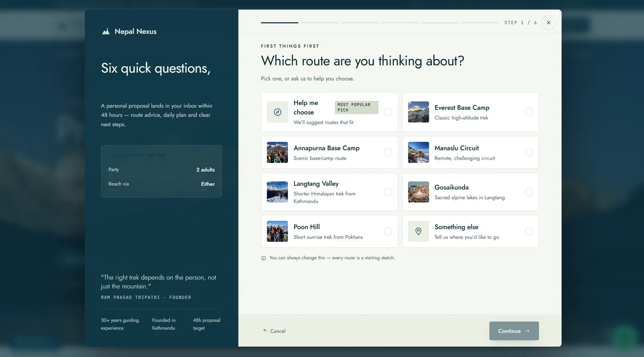Click the STEP 1 / 6 indicator
This screenshot has width=644, height=357.
point(520,23)
